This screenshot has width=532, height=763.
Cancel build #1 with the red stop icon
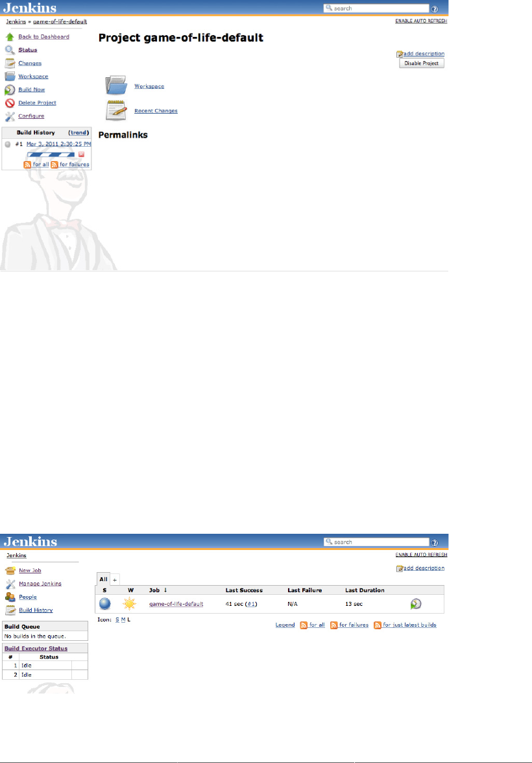pos(81,155)
